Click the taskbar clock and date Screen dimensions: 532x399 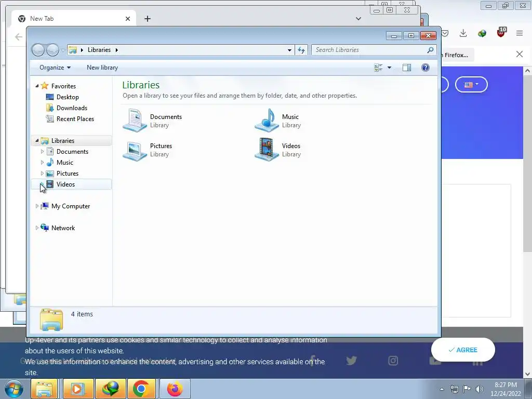[x=506, y=389]
